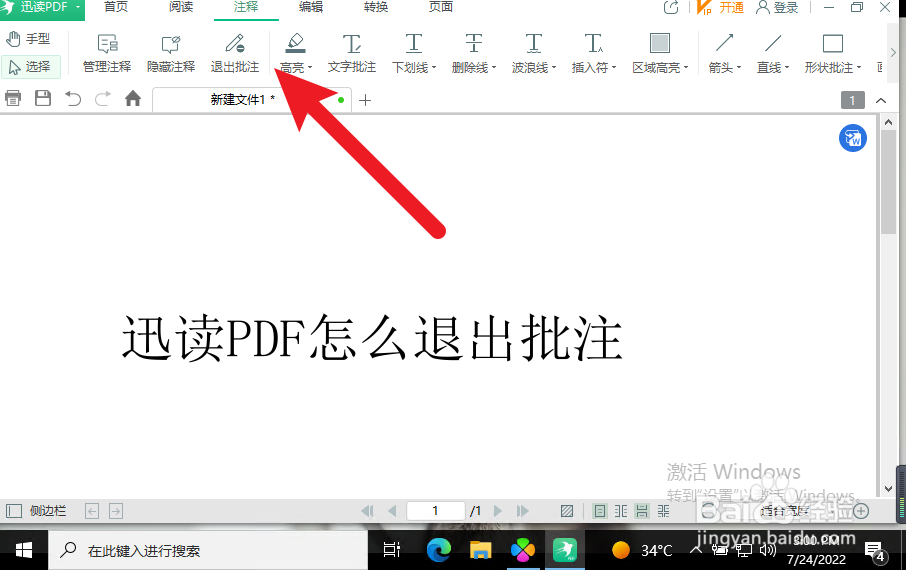Viewport: 906px width, 570px height.
Task: Click 开通 VIP button
Action: pos(721,8)
